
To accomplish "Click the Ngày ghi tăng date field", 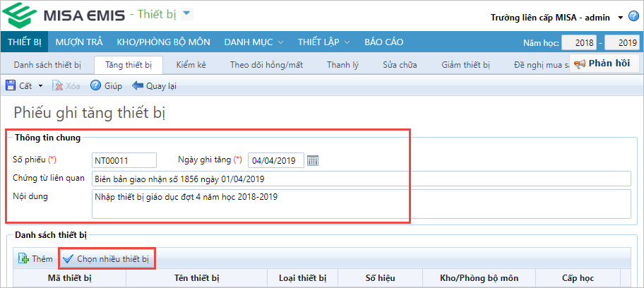I will [x=276, y=161].
